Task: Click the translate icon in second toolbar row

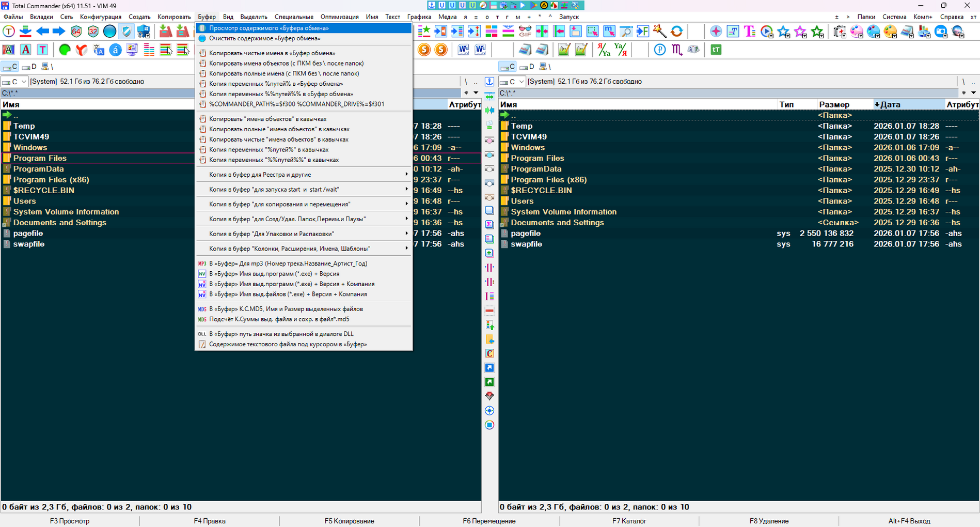Action: coord(99,50)
